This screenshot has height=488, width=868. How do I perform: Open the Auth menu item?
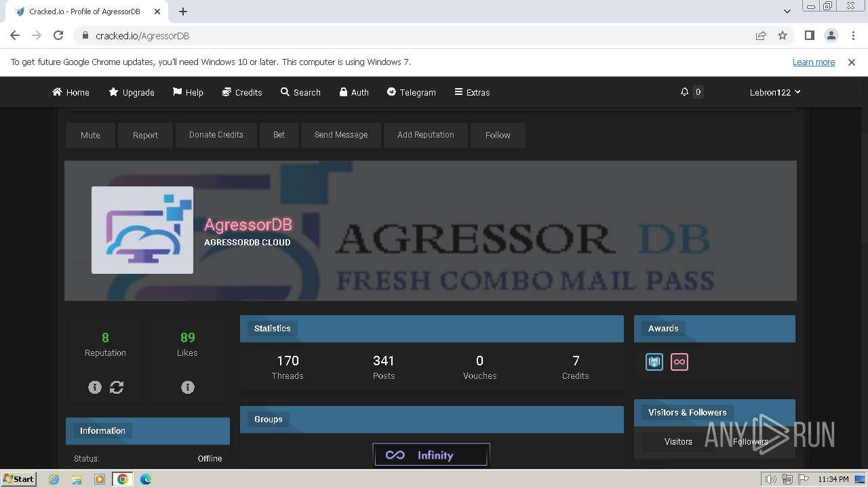click(354, 92)
